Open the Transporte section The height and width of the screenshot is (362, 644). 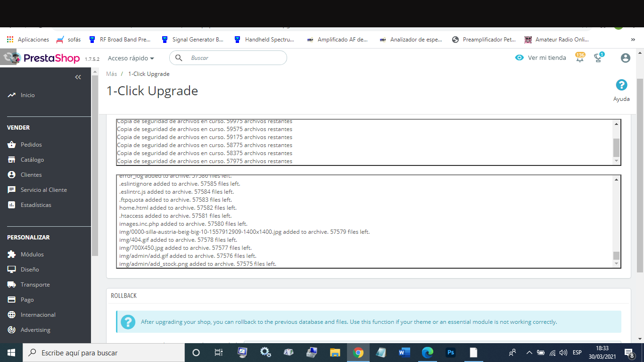tap(35, 284)
